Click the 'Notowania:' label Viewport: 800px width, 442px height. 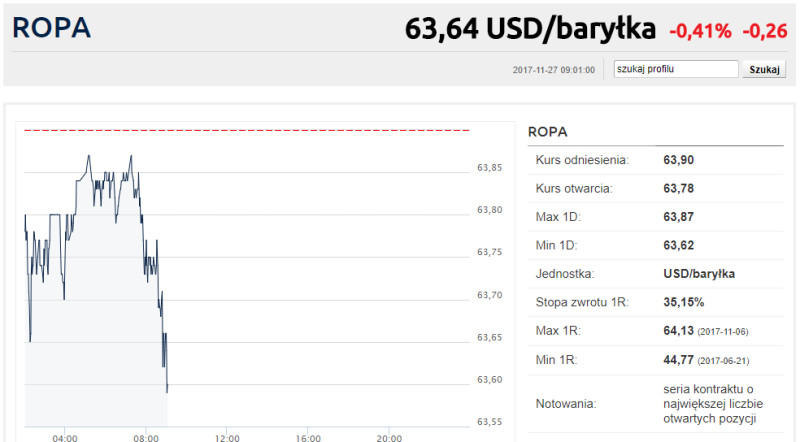tap(566, 404)
